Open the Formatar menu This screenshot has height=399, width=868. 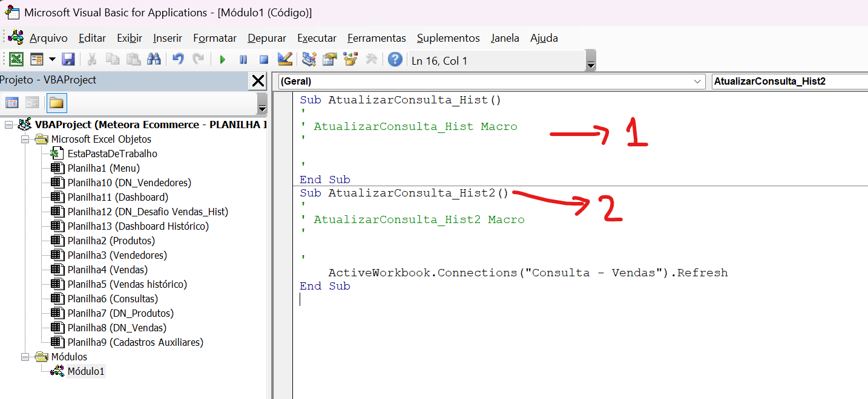pyautogui.click(x=215, y=38)
